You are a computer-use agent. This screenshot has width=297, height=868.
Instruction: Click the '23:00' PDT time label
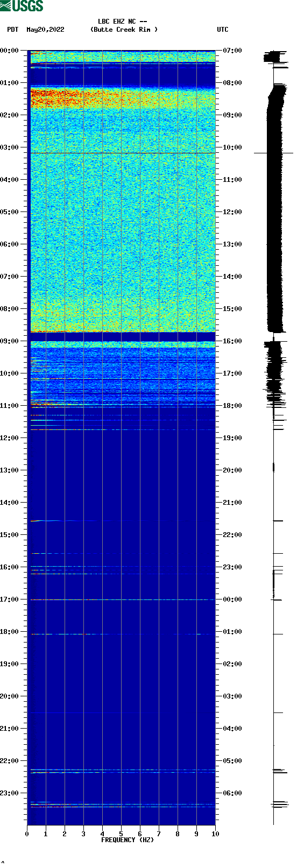tap(9, 793)
